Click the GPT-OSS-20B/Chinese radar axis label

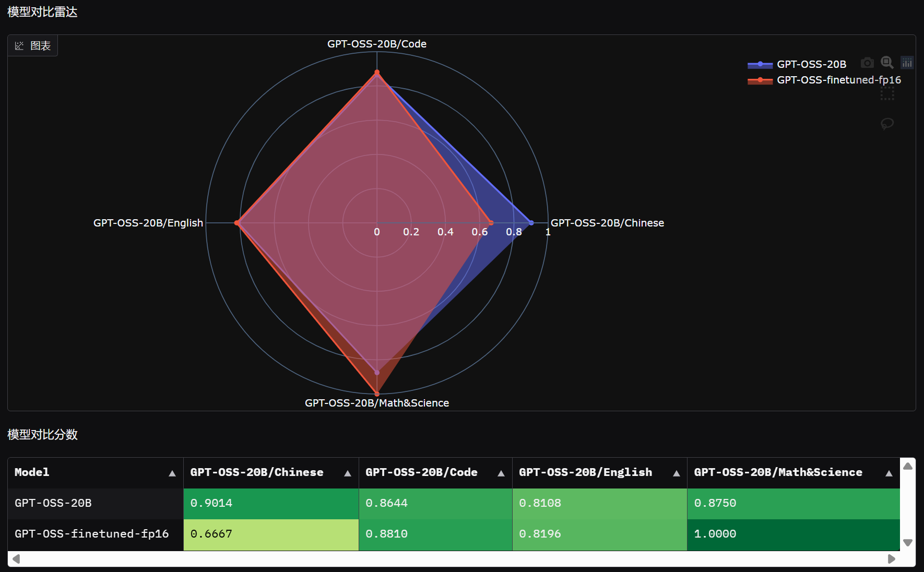pyautogui.click(x=607, y=223)
